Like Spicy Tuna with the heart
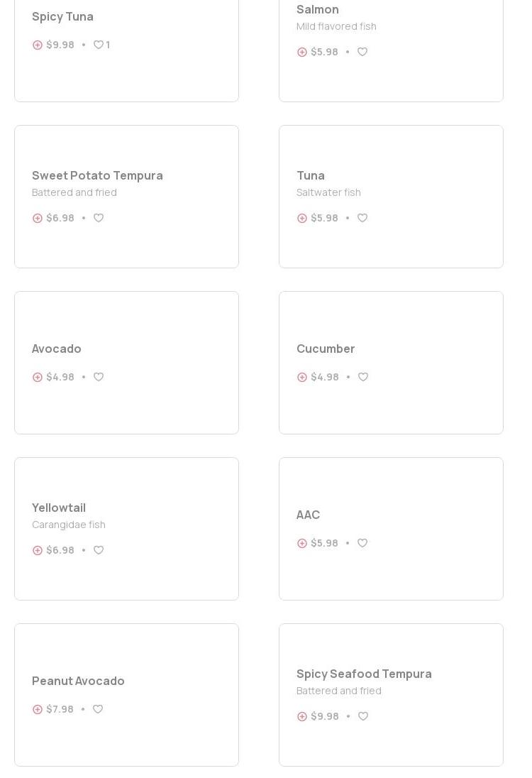 pos(99,45)
